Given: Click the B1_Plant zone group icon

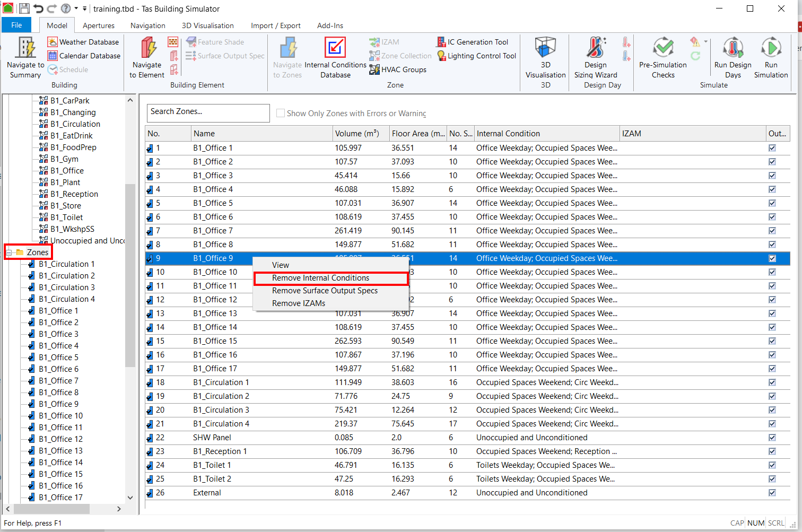Looking at the screenshot, I should pos(43,182).
